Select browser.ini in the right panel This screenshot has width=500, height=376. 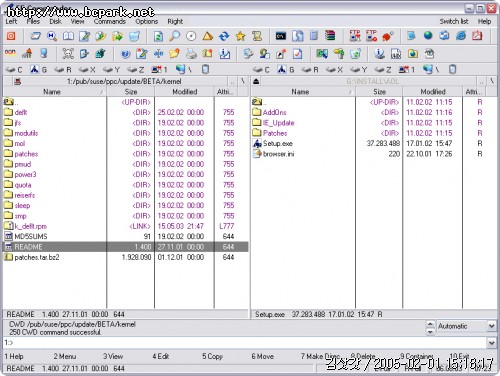373,154
